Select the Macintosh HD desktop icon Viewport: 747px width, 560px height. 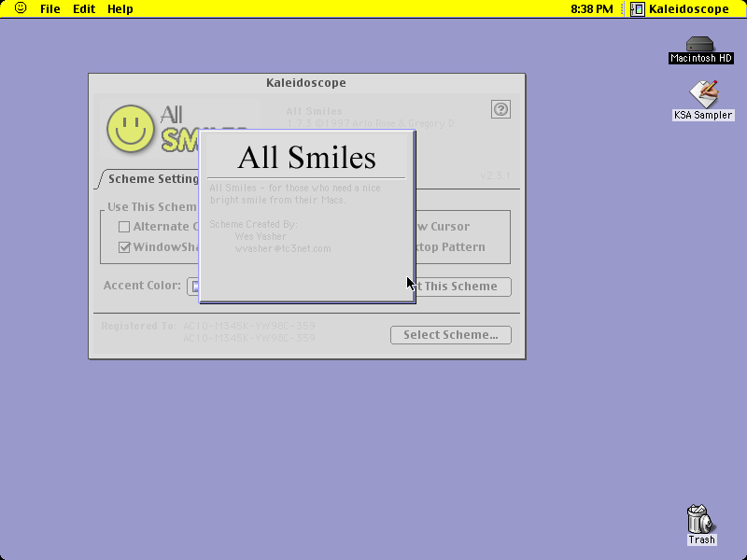701,50
